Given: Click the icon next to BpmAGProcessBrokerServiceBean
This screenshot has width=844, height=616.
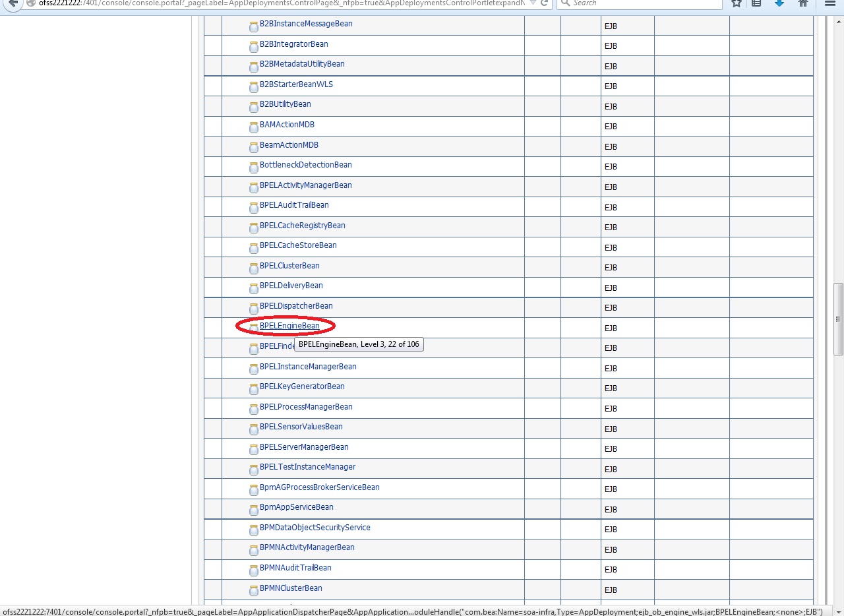Looking at the screenshot, I should (x=254, y=490).
